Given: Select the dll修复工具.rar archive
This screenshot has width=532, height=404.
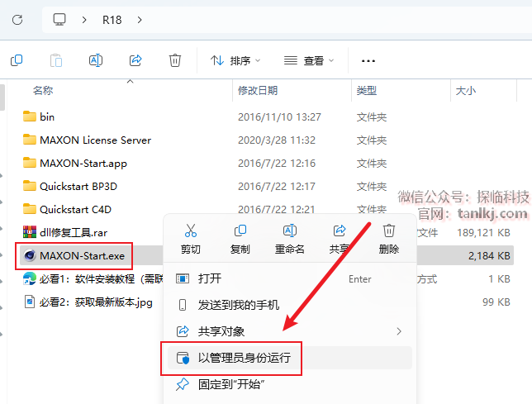Looking at the screenshot, I should tap(74, 233).
